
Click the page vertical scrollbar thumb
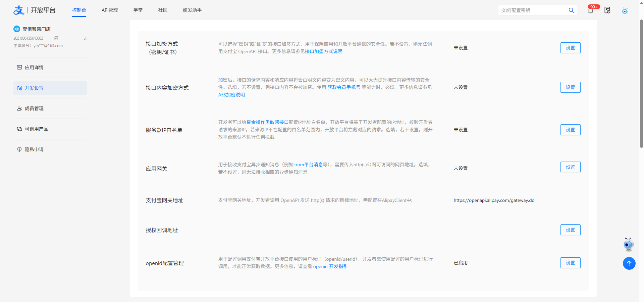(641, 84)
